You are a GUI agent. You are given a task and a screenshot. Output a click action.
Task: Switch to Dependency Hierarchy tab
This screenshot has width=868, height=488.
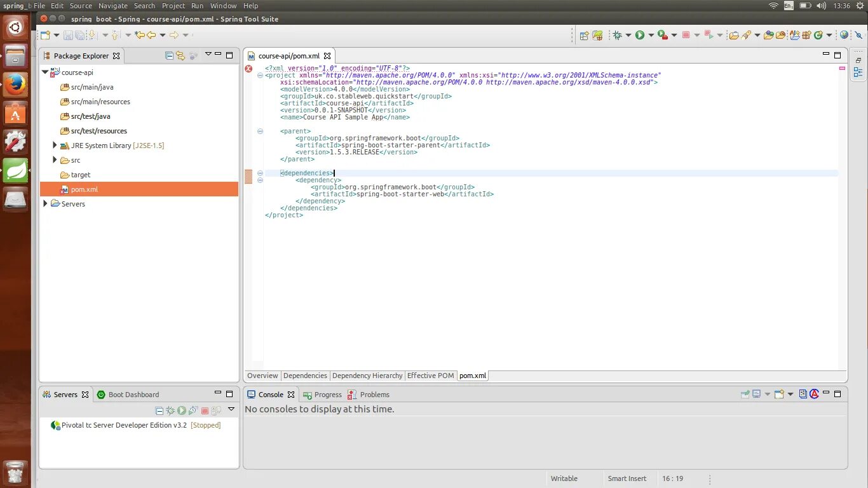[x=367, y=376]
